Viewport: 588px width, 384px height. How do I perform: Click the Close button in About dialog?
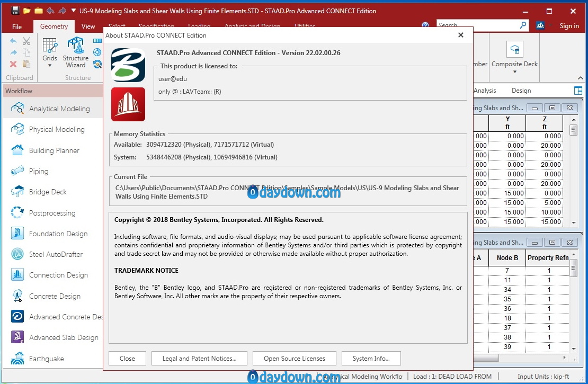point(127,359)
